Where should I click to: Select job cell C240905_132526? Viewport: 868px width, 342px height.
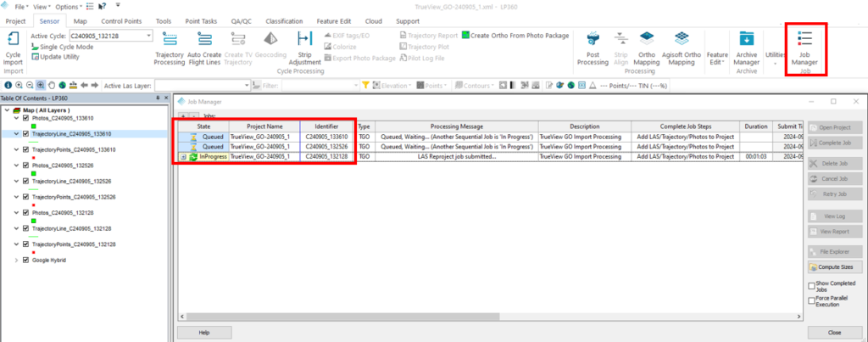click(x=326, y=147)
